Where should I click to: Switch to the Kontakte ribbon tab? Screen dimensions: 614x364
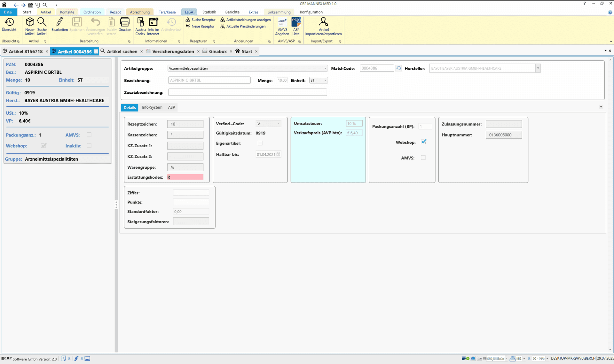(x=67, y=12)
